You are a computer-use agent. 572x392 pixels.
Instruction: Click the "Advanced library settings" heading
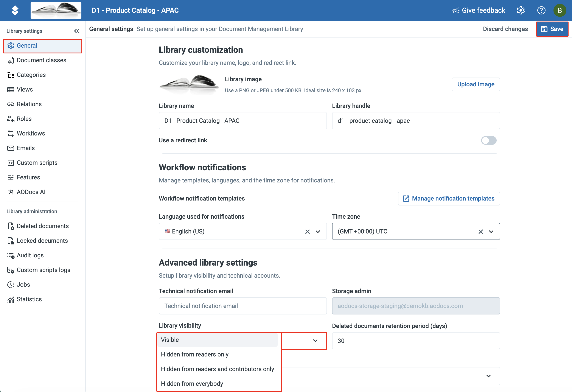[x=208, y=263]
